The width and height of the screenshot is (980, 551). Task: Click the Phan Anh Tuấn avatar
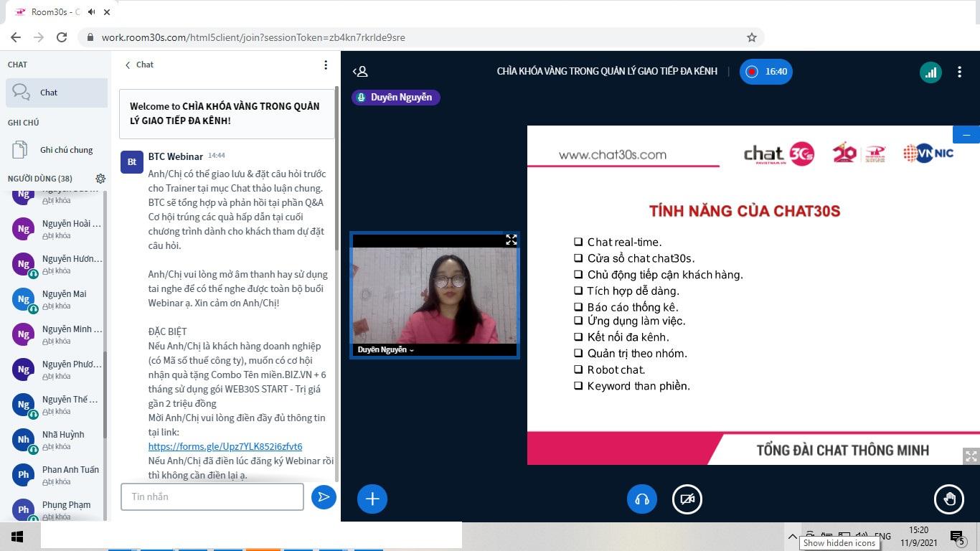(x=24, y=475)
